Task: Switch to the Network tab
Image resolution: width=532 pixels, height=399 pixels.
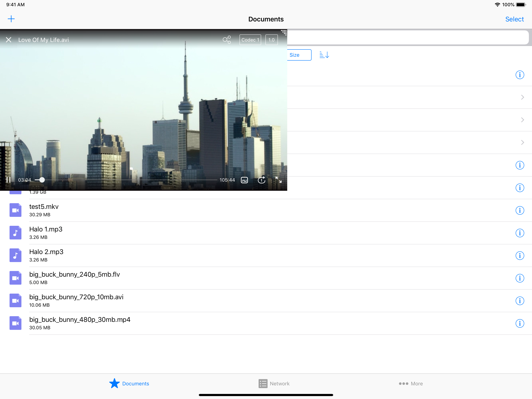Action: (x=274, y=383)
